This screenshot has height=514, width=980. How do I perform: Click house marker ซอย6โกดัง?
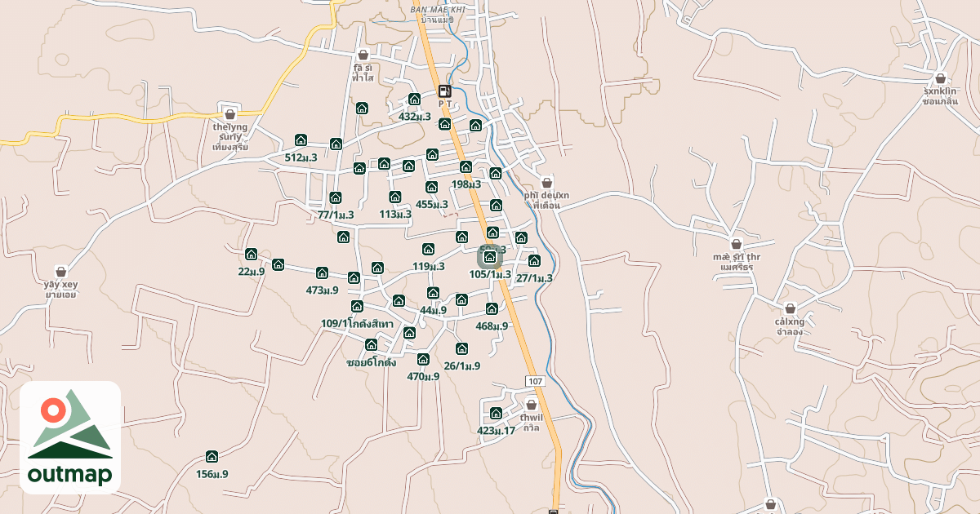(x=372, y=344)
